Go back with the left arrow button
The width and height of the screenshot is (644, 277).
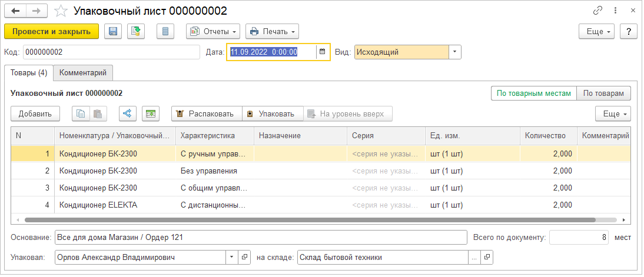coord(15,11)
